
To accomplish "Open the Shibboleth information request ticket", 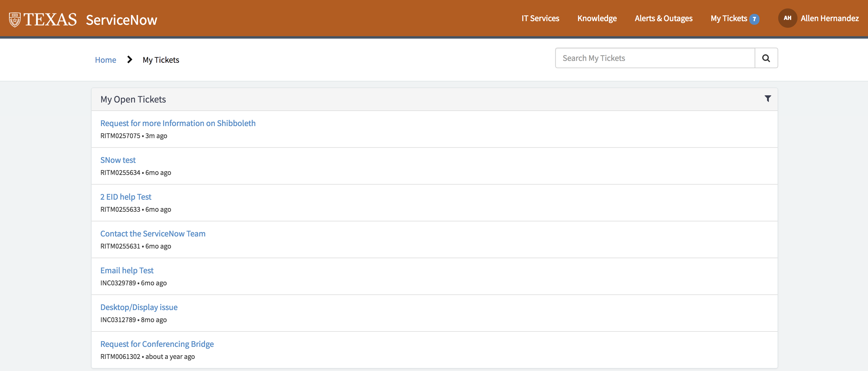I will click(x=178, y=123).
